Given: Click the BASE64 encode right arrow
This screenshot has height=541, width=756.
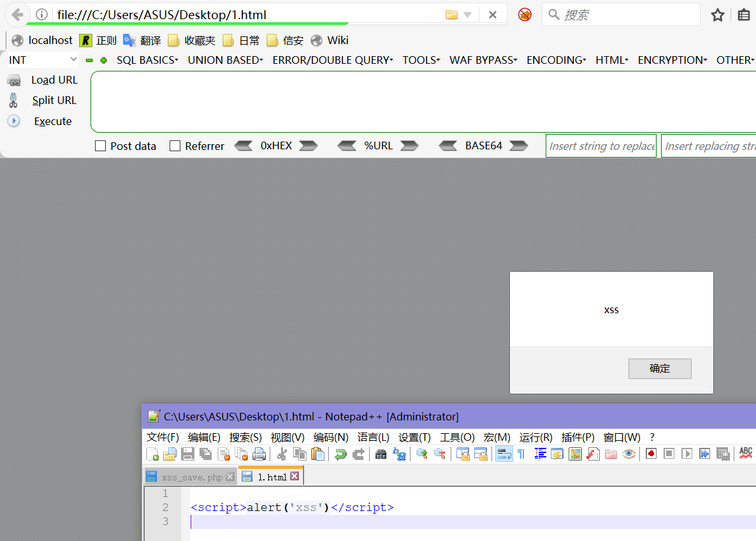Looking at the screenshot, I should tap(519, 145).
